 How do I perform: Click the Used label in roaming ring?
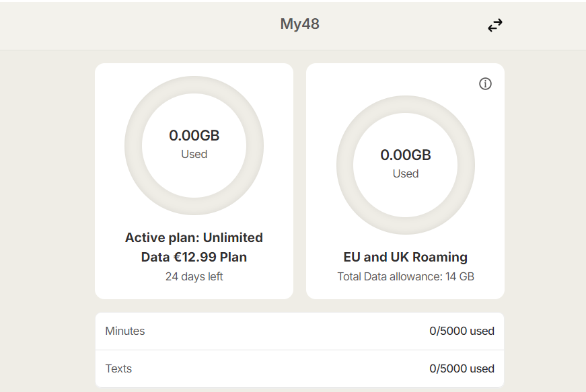click(x=405, y=173)
